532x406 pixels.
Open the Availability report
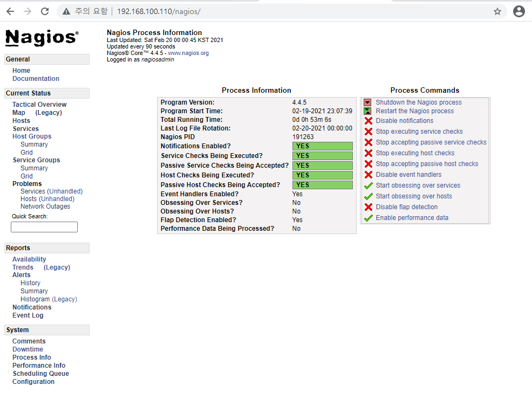(29, 259)
